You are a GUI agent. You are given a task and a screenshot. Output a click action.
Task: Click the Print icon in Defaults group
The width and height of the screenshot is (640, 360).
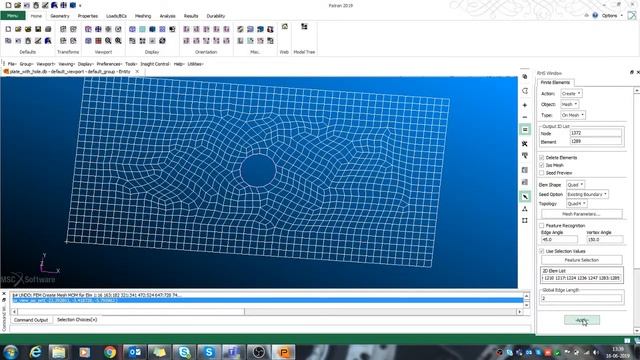coord(48,29)
